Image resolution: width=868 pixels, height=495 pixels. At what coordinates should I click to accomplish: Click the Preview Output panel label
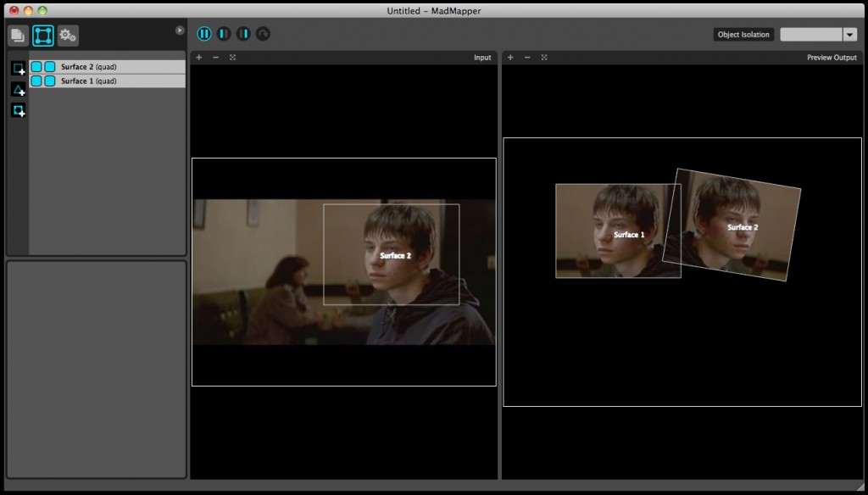[x=832, y=58]
